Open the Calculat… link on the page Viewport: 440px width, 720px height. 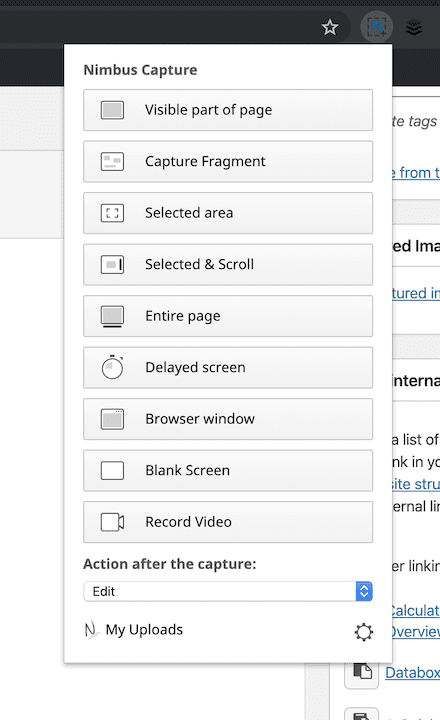(415, 611)
